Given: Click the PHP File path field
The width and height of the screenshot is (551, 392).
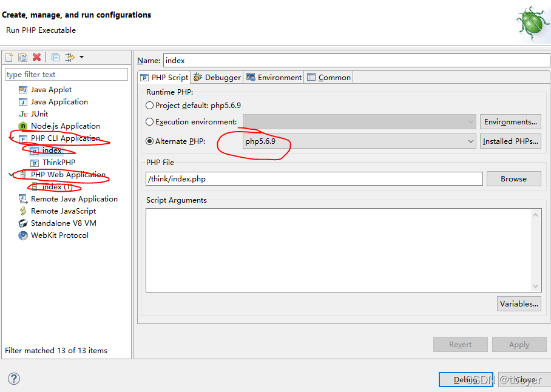Looking at the screenshot, I should pos(314,179).
